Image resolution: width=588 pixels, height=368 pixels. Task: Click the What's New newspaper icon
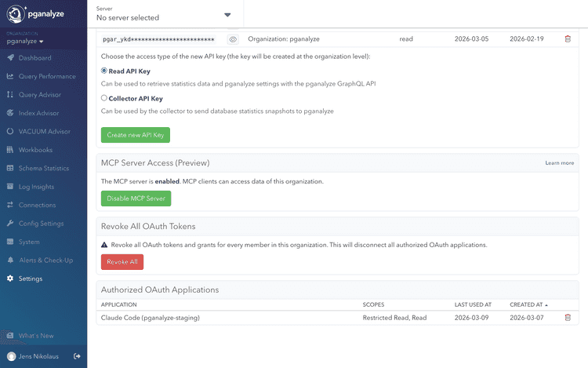[x=10, y=335]
